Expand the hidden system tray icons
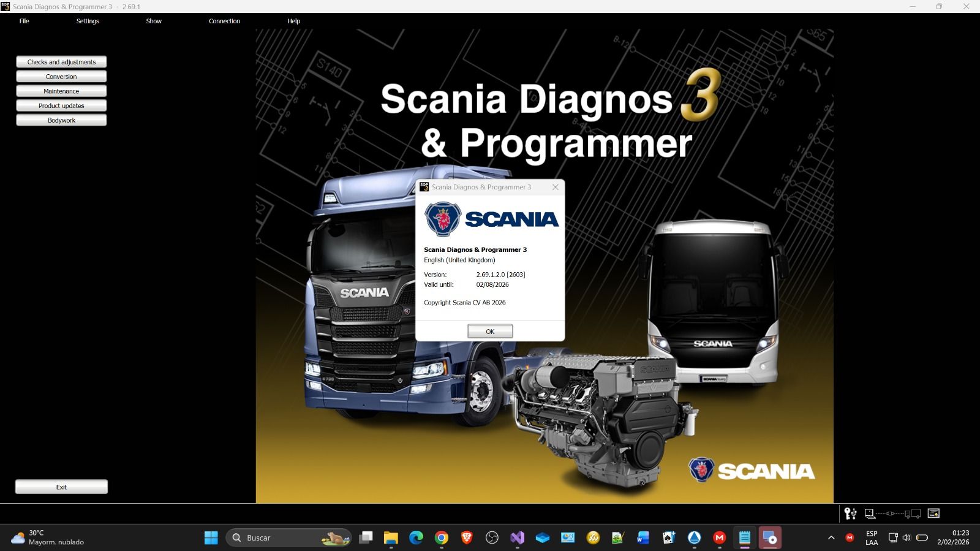The width and height of the screenshot is (980, 551). tap(831, 538)
